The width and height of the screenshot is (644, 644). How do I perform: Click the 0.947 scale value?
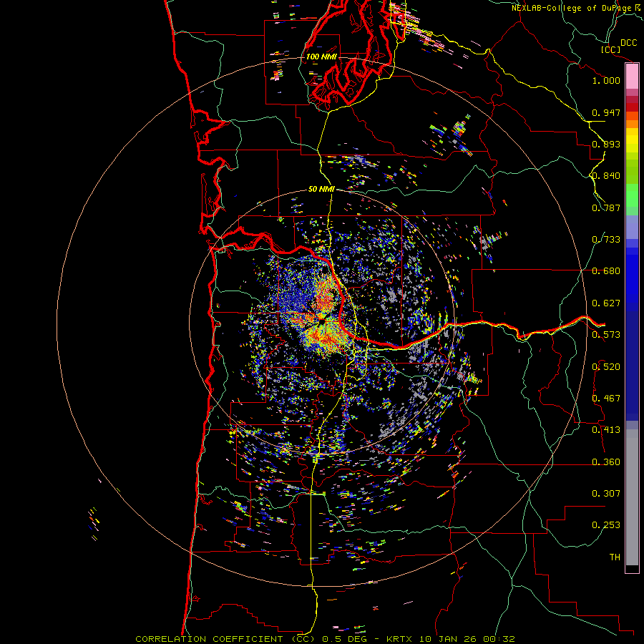point(606,112)
